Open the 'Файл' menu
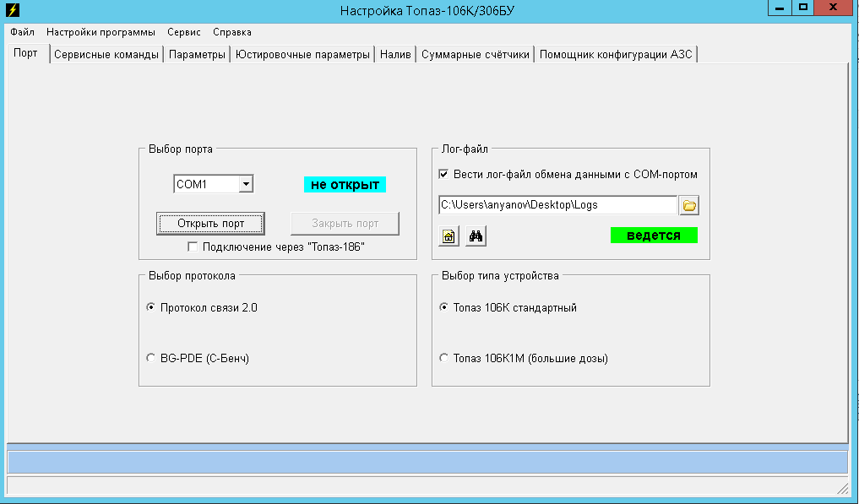The height and width of the screenshot is (504, 859). pos(22,32)
